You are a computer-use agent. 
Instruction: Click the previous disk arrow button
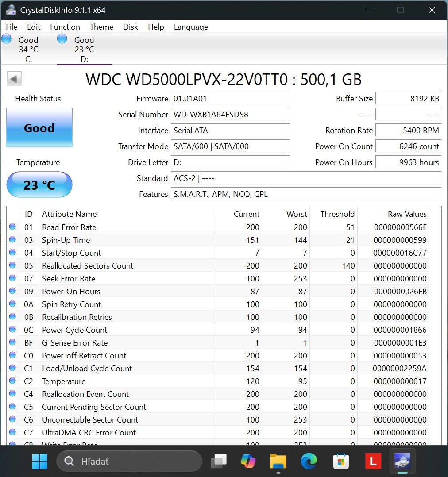tap(14, 79)
